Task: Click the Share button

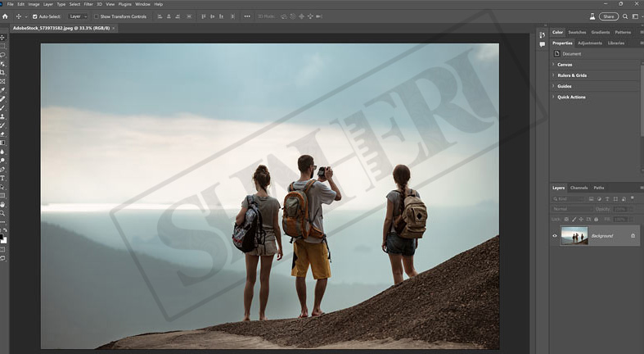Action: click(608, 16)
